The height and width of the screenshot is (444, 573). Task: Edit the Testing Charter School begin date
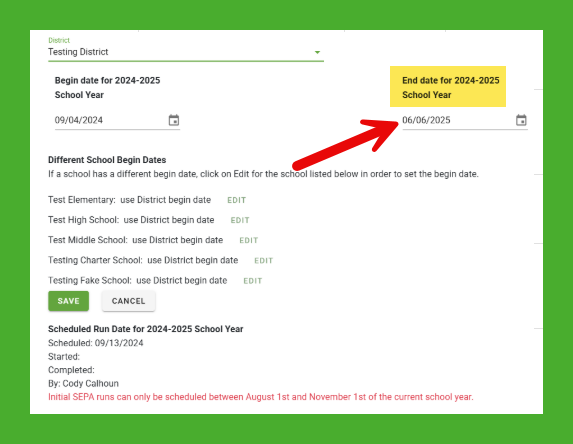[x=263, y=261]
